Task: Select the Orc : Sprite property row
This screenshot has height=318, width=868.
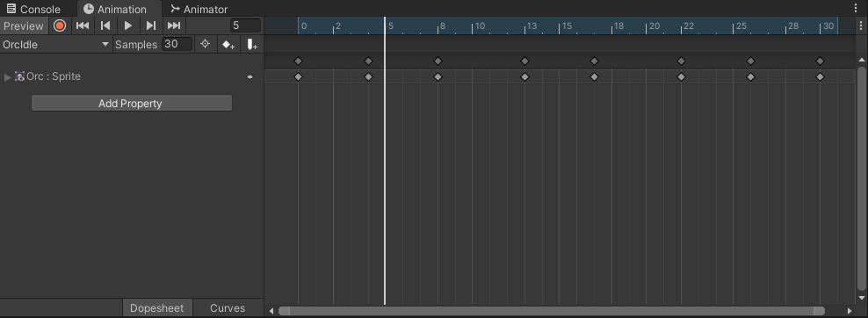Action: [x=132, y=77]
